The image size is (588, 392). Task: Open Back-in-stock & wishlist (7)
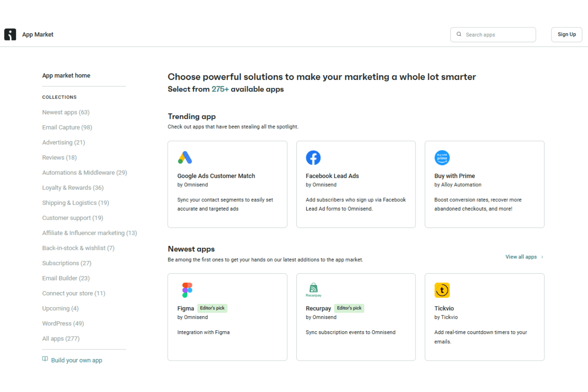click(x=78, y=248)
